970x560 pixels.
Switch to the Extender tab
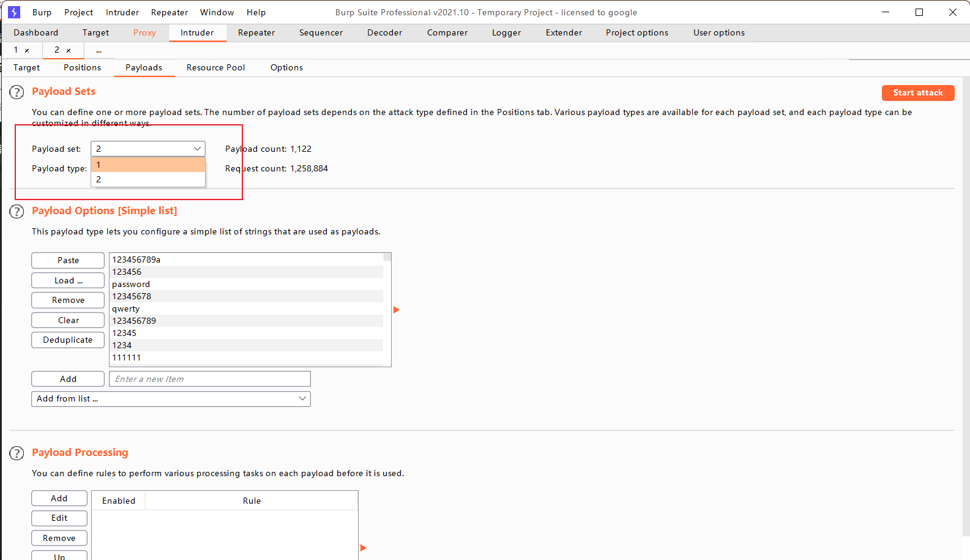coord(564,32)
